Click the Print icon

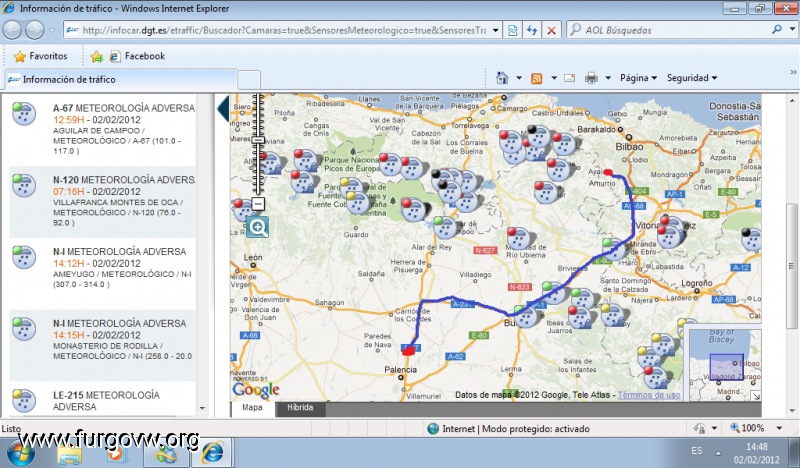(x=591, y=78)
